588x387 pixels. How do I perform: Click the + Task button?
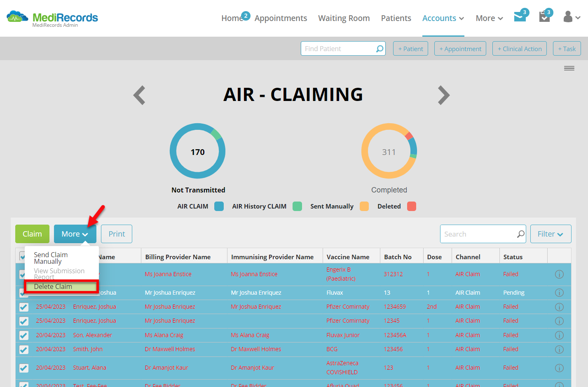(x=567, y=49)
